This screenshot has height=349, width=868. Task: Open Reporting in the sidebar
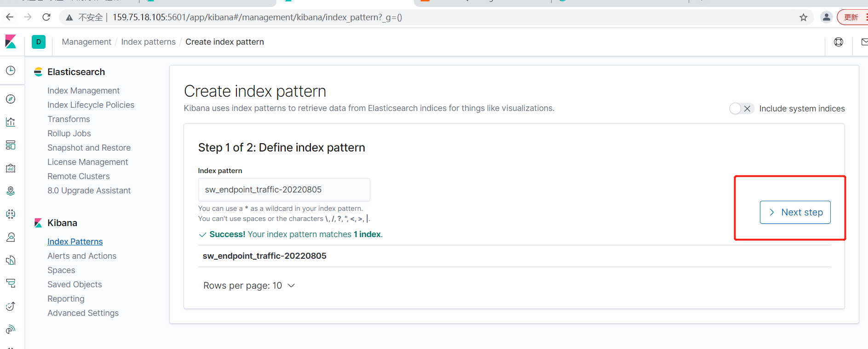click(x=66, y=299)
